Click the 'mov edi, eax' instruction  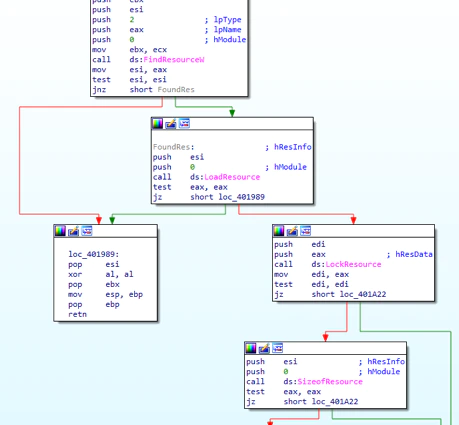pyautogui.click(x=311, y=274)
